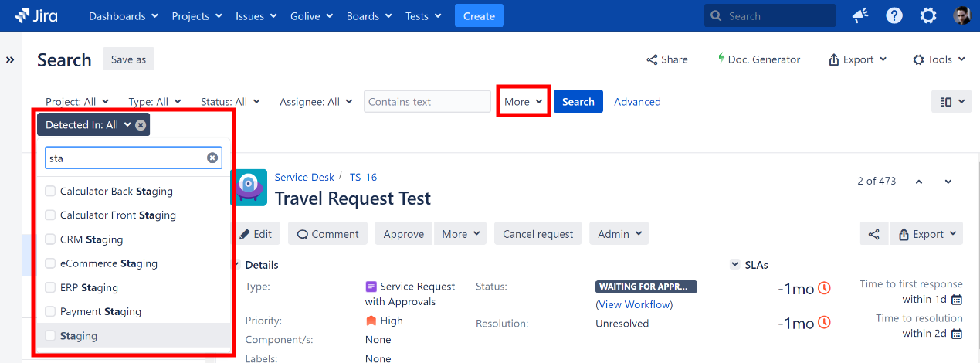Open the Boards navigation menu
The width and height of the screenshot is (980, 363).
(x=368, y=16)
